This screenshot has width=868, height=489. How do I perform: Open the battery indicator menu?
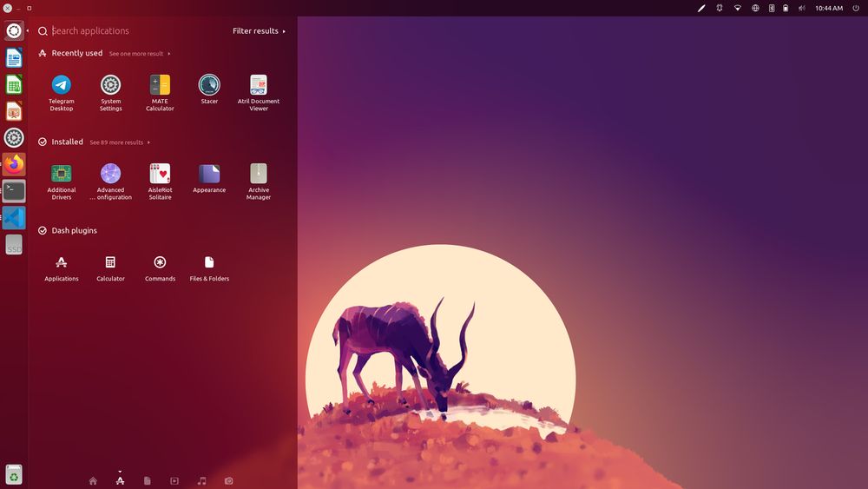click(785, 8)
